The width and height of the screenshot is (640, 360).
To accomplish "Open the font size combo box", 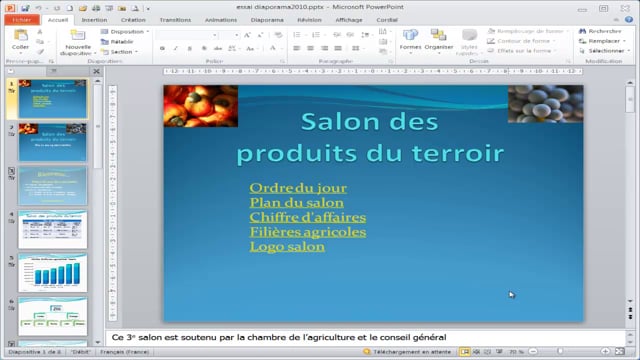I will point(229,36).
